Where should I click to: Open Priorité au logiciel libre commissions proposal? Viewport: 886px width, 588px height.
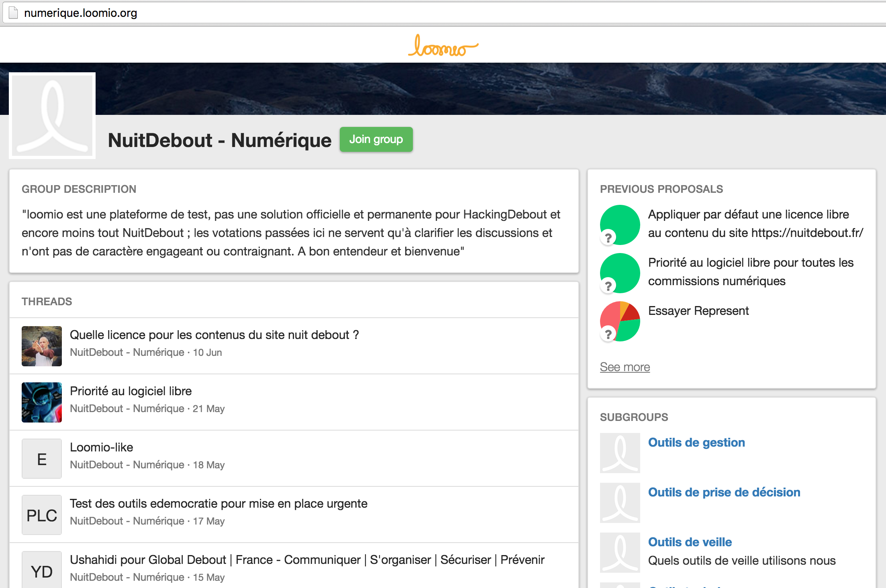point(750,272)
